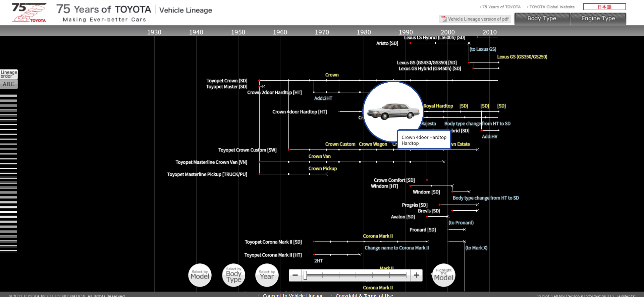Screen dimensions: 644x297
Task: Toggle Lineage order sorting
Action: [x=9, y=74]
